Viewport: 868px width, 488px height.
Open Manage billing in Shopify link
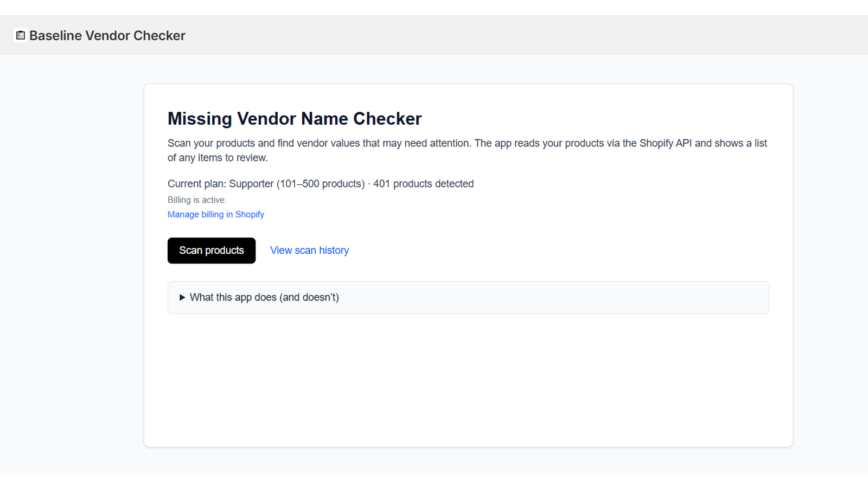click(x=215, y=214)
